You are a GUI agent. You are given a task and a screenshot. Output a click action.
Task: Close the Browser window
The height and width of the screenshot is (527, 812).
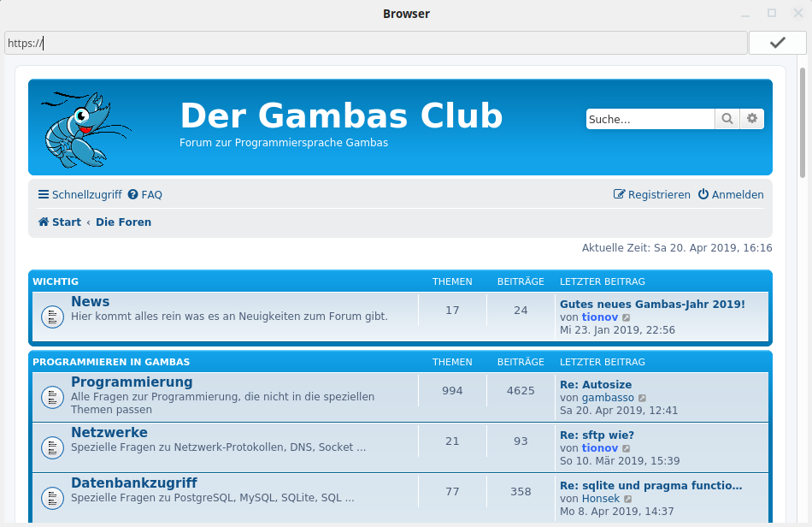click(798, 14)
